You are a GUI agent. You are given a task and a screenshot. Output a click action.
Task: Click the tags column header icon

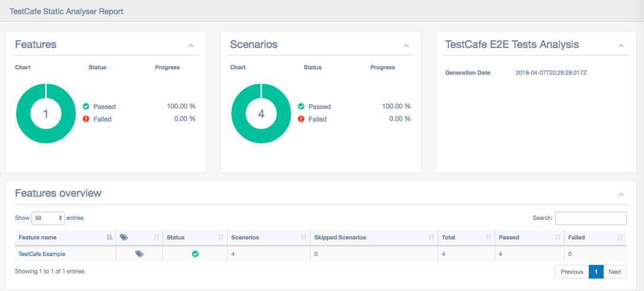point(124,237)
